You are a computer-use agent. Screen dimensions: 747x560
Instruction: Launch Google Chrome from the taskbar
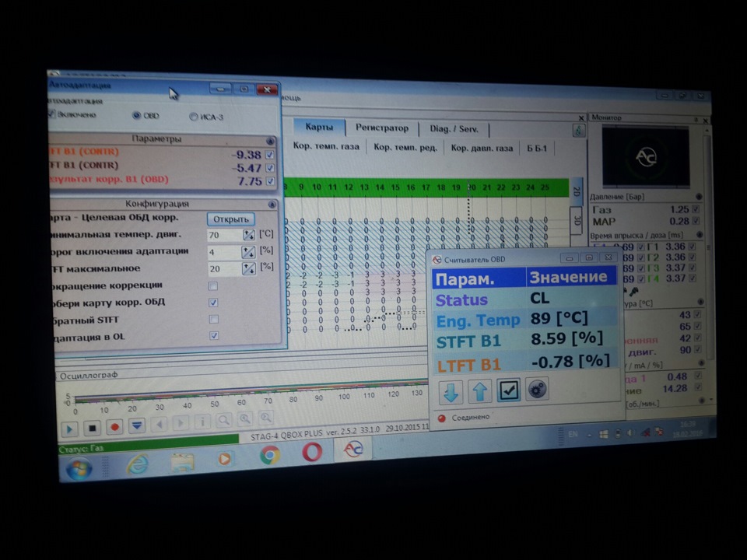[270, 456]
